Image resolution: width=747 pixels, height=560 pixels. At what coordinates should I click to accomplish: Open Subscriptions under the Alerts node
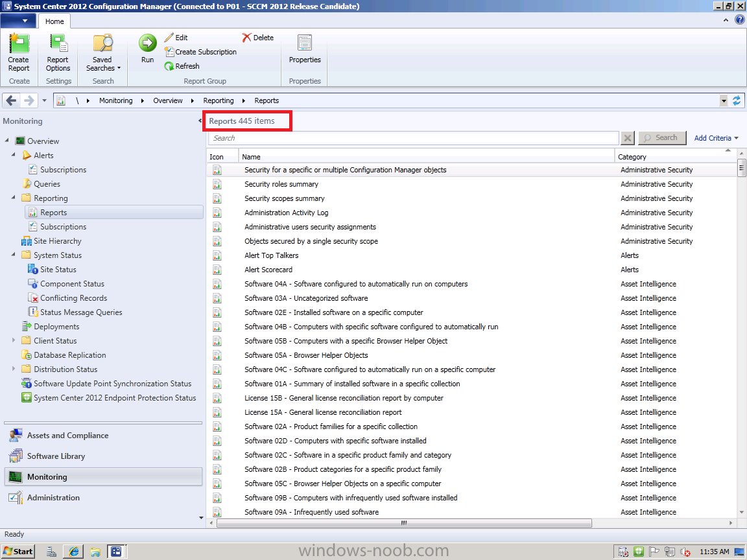pyautogui.click(x=63, y=170)
